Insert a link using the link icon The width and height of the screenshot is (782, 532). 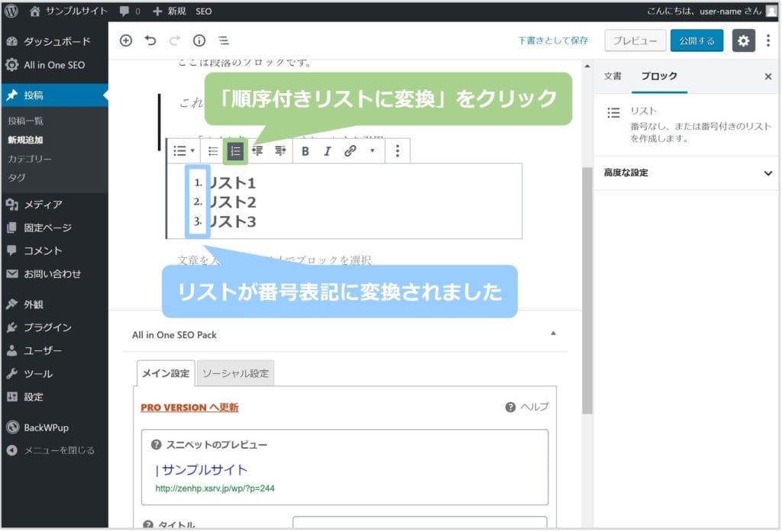click(x=351, y=151)
